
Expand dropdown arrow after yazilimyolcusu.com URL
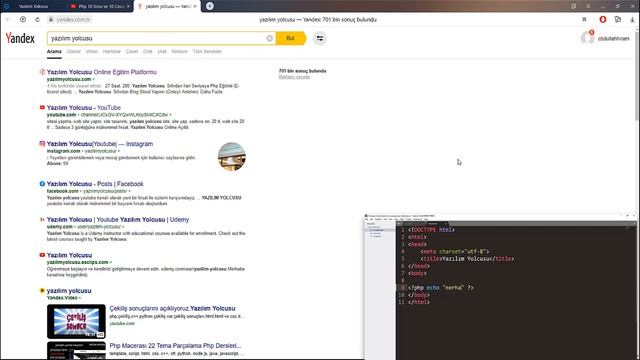(93, 79)
